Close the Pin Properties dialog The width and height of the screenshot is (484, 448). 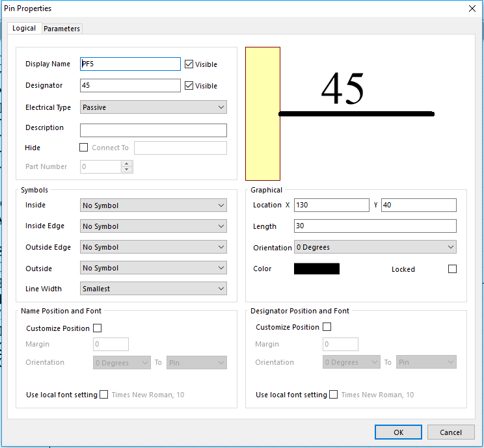coord(472,8)
